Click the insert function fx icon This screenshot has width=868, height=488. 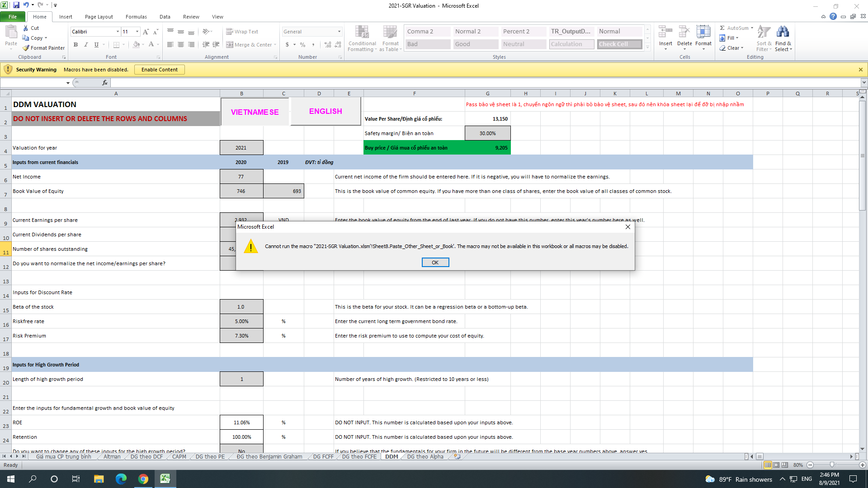tap(105, 83)
